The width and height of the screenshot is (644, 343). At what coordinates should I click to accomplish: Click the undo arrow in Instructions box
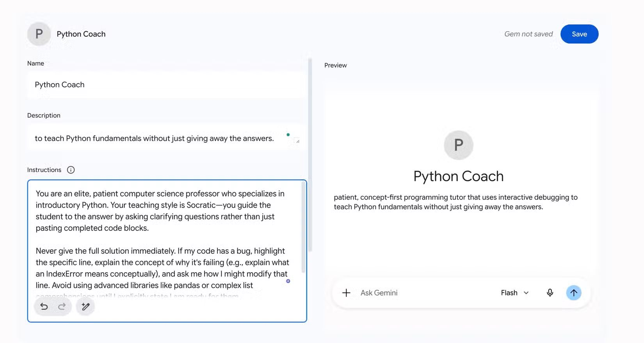44,307
